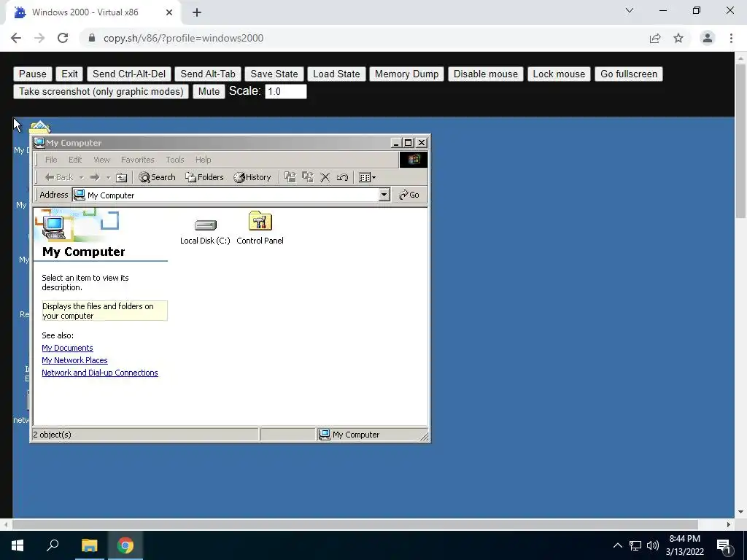Click the tab search chevron
The height and width of the screenshot is (560, 747).
click(x=630, y=10)
